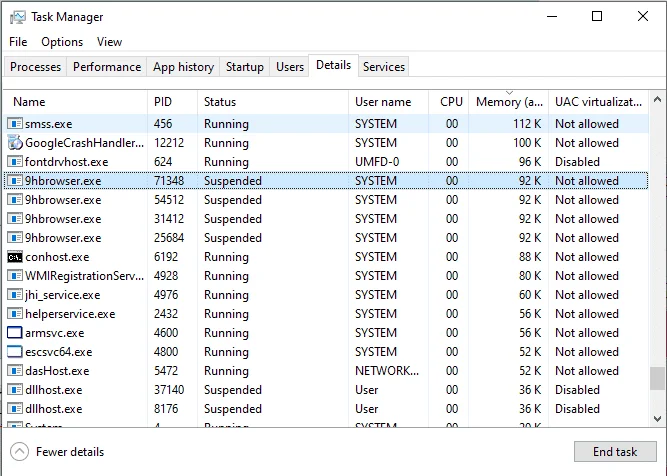
Task: Switch to the Users tab
Action: click(290, 67)
